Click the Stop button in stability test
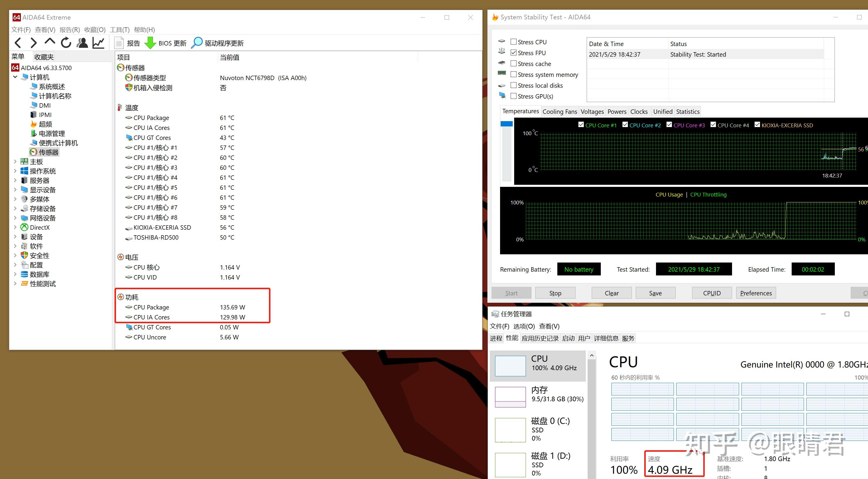 [x=555, y=292]
